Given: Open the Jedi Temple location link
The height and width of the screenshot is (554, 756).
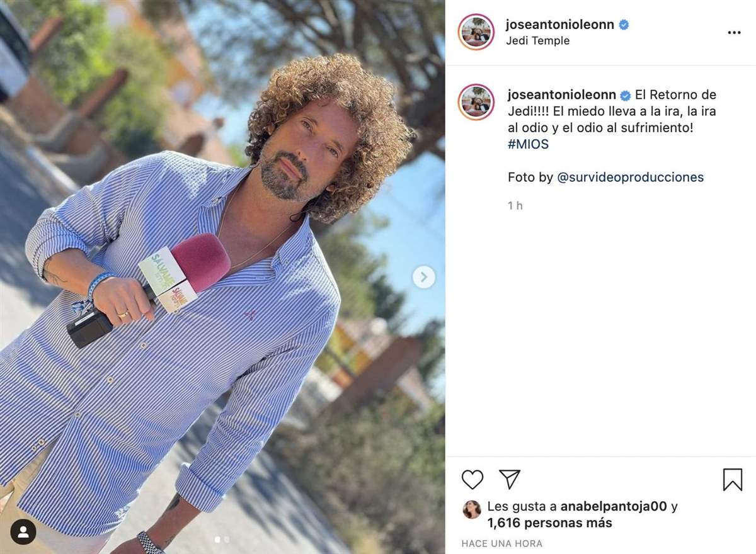Looking at the screenshot, I should pyautogui.click(x=537, y=41).
